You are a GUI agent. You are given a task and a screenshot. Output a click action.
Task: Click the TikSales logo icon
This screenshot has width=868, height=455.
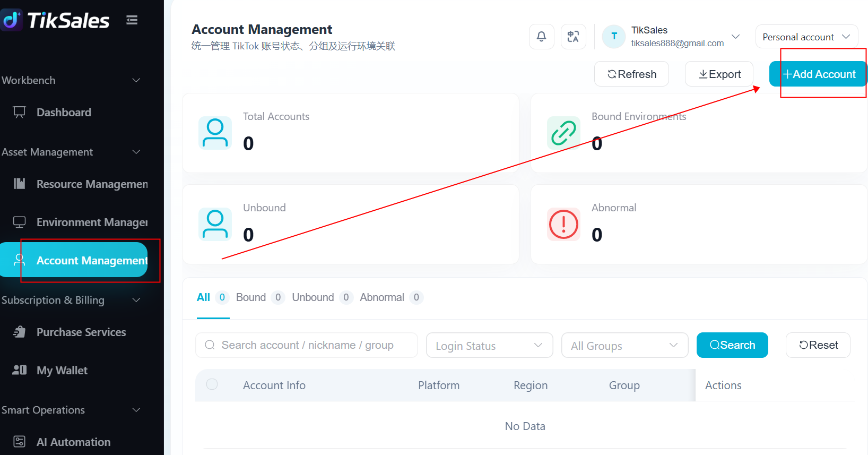click(12, 20)
